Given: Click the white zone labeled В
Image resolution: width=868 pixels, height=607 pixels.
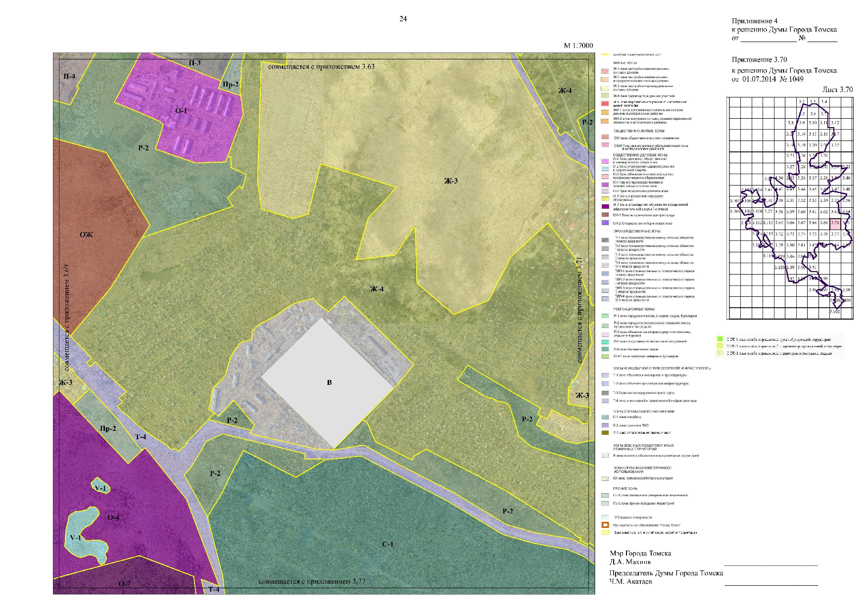Looking at the screenshot, I should (329, 382).
